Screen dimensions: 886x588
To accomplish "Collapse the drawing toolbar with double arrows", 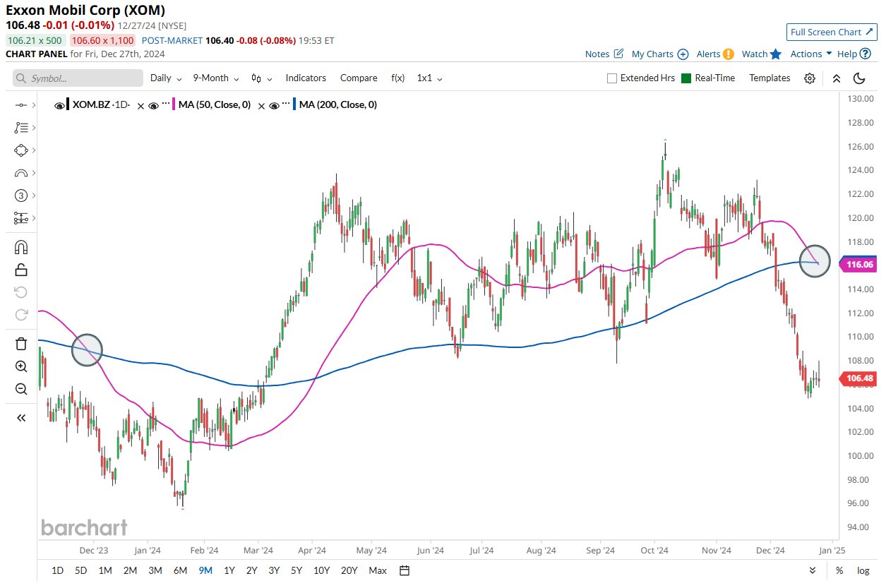I will click(x=20, y=418).
